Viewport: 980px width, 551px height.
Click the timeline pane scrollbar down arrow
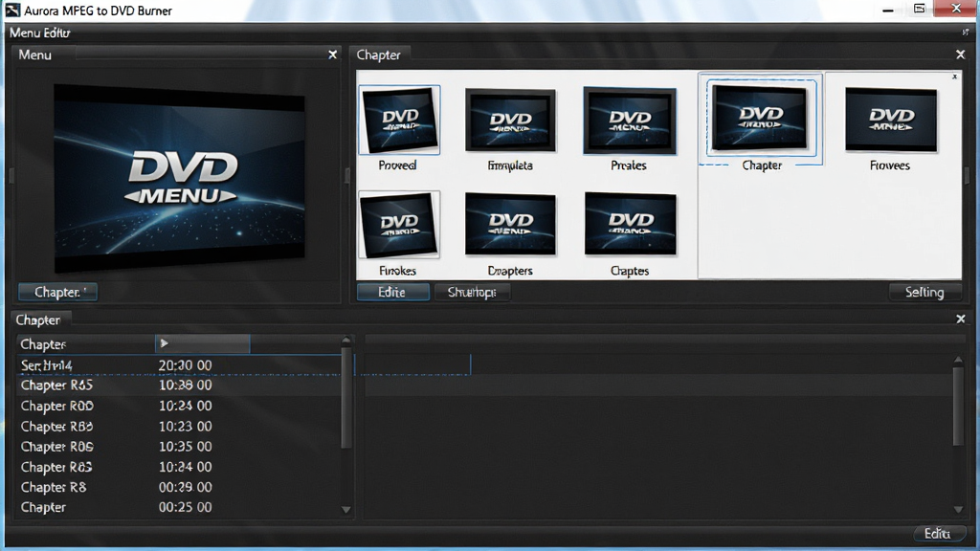958,510
